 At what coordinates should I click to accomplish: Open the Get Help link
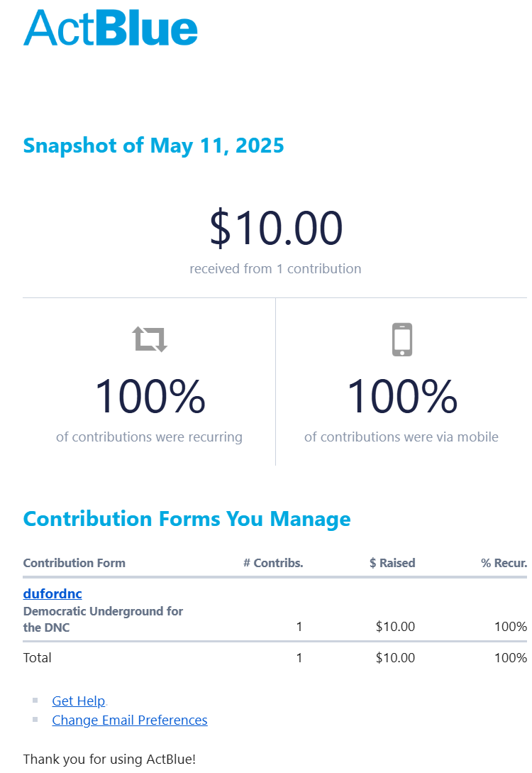click(x=79, y=701)
